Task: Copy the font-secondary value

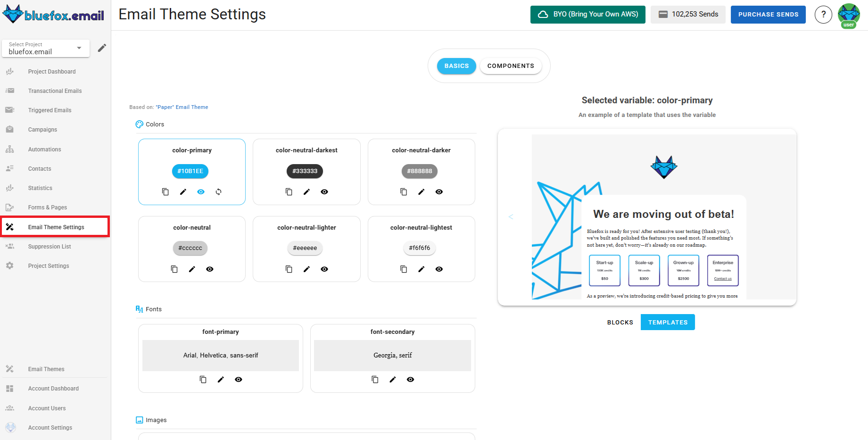Action: tap(374, 379)
